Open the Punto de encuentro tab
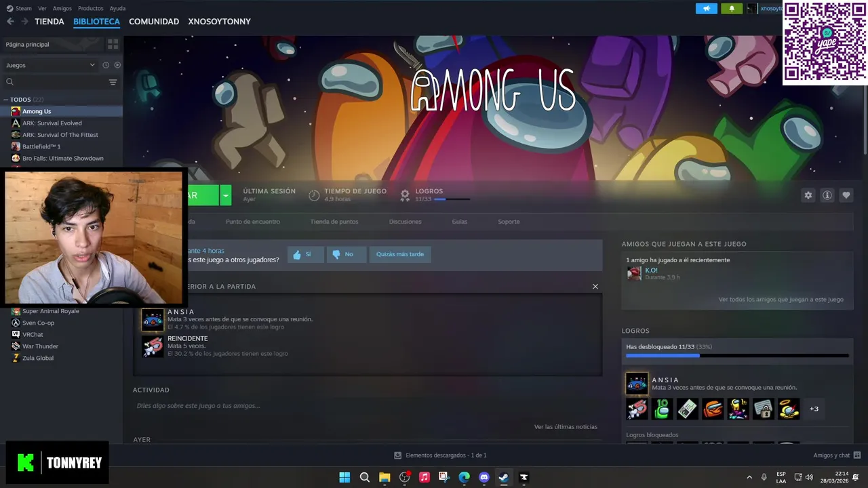This screenshot has height=488, width=868. pos(252,222)
